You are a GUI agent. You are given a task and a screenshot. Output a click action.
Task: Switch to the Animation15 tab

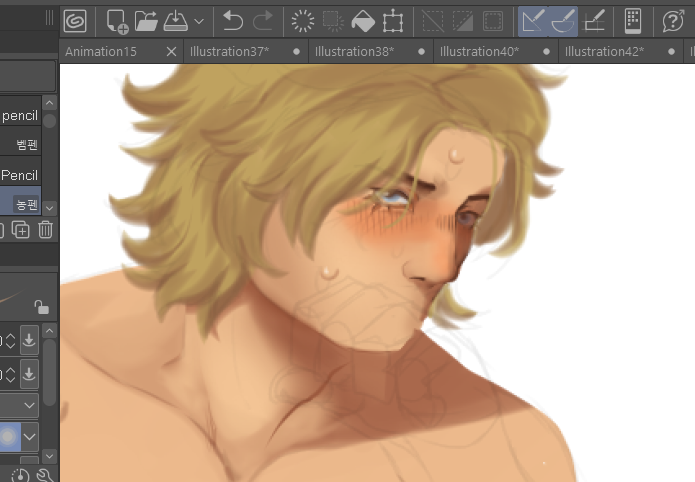[101, 51]
